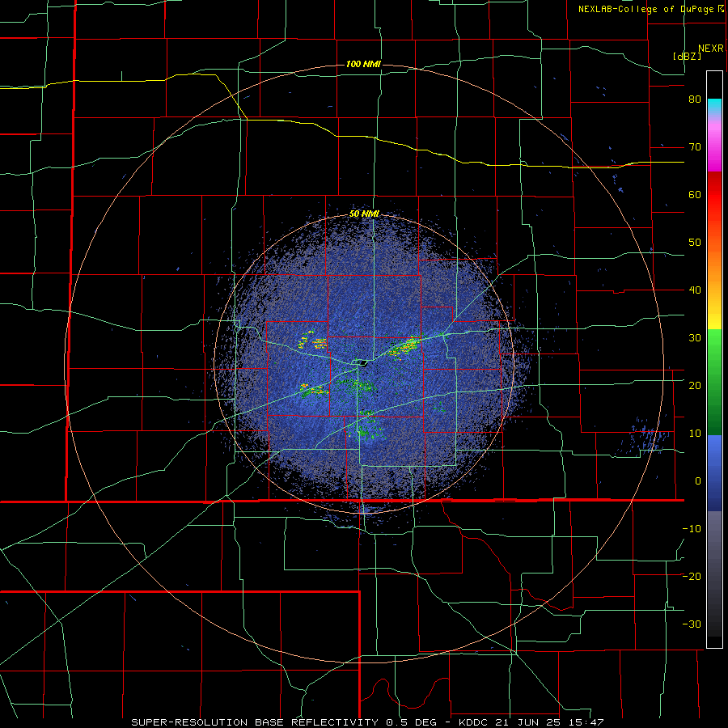Viewport: 728px width, 728px height.
Task: Click the "10" value on the dBZ scale
Action: pyautogui.click(x=695, y=434)
